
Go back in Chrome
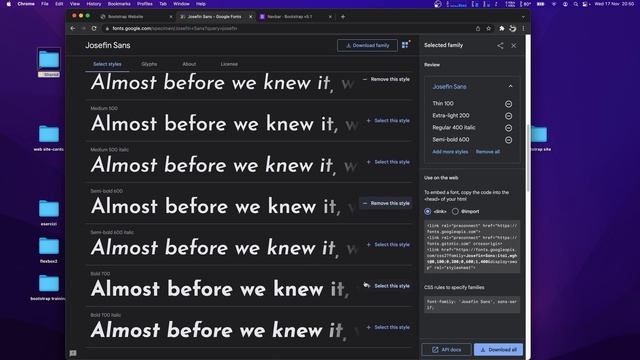point(73,28)
